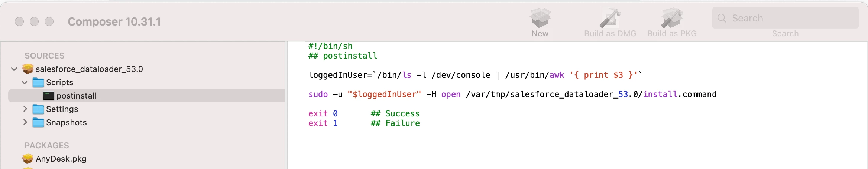Click the Build as PKG icon

coord(672,18)
